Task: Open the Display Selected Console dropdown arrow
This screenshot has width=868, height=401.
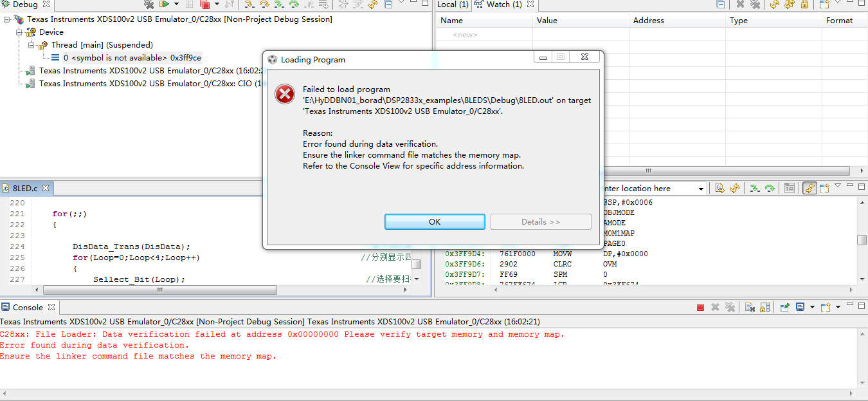Action: click(812, 307)
